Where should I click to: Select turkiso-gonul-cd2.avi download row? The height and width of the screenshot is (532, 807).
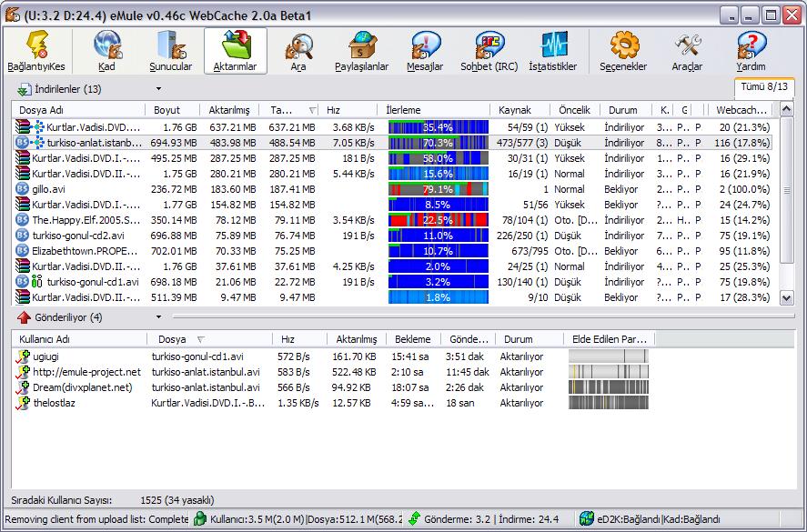(x=392, y=236)
